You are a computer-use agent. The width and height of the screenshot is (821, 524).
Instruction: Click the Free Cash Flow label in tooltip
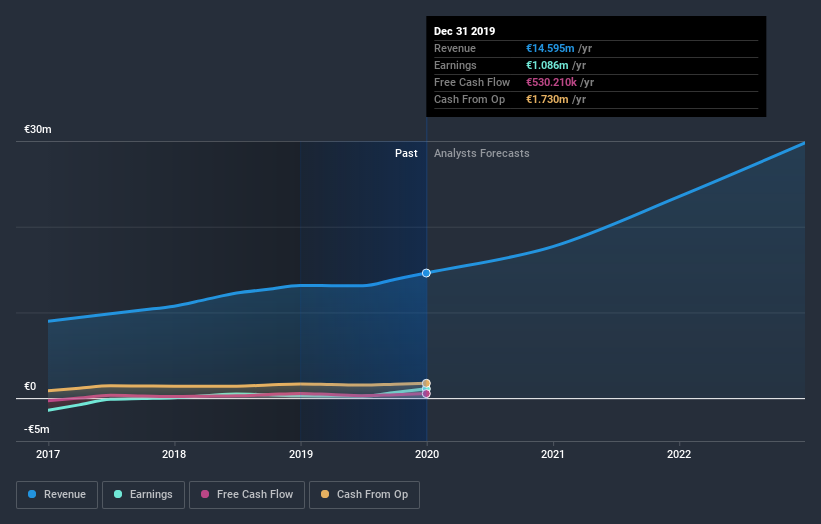pos(472,82)
